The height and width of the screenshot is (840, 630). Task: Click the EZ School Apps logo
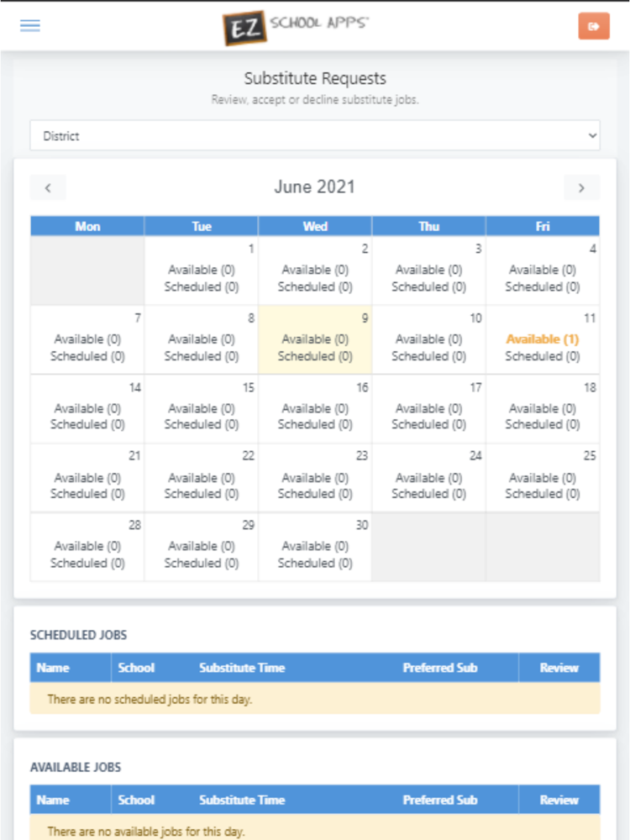coord(296,26)
